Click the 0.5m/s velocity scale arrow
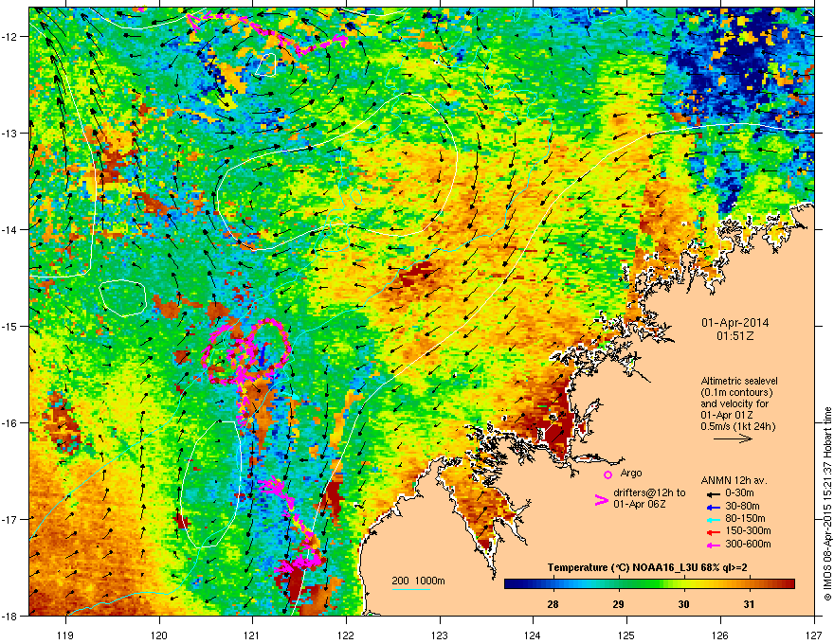Screen dimensions: 834x644 pyautogui.click(x=733, y=438)
